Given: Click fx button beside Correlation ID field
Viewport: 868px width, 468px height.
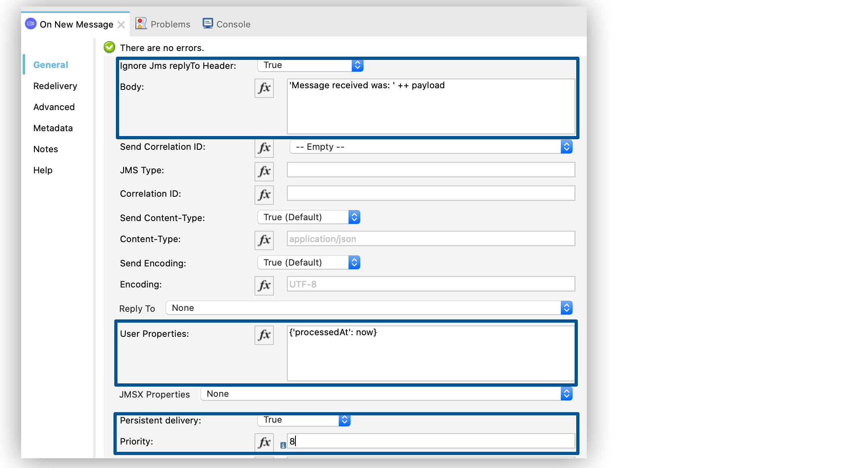Looking at the screenshot, I should [264, 195].
